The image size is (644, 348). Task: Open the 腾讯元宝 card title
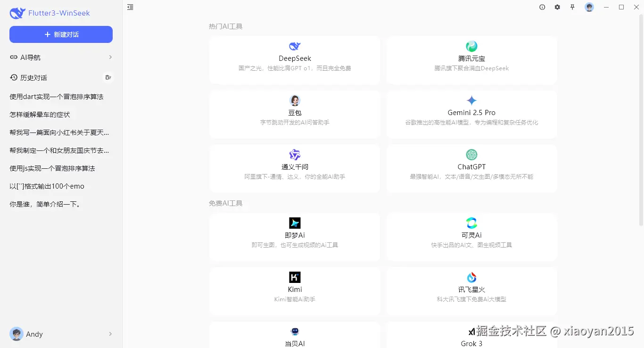471,58
